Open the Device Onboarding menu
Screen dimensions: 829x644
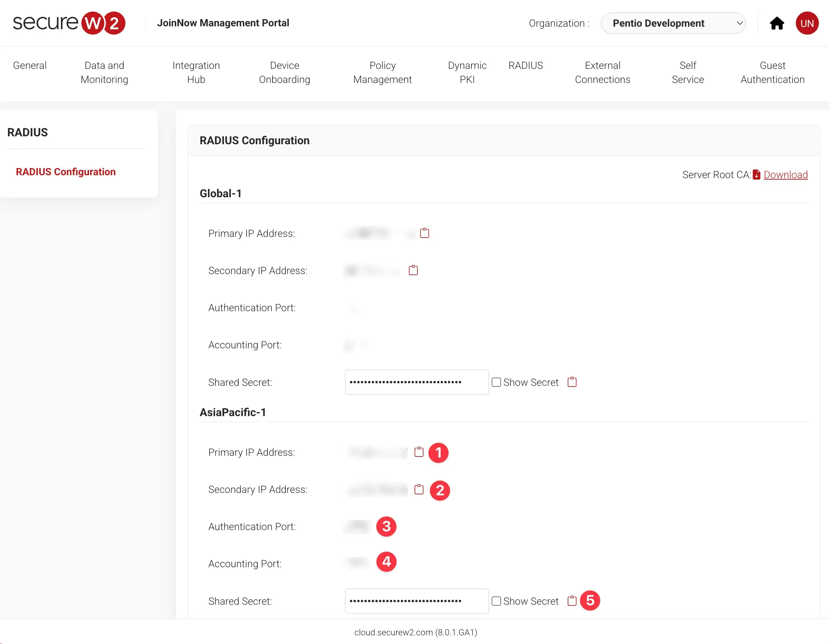[x=284, y=72]
